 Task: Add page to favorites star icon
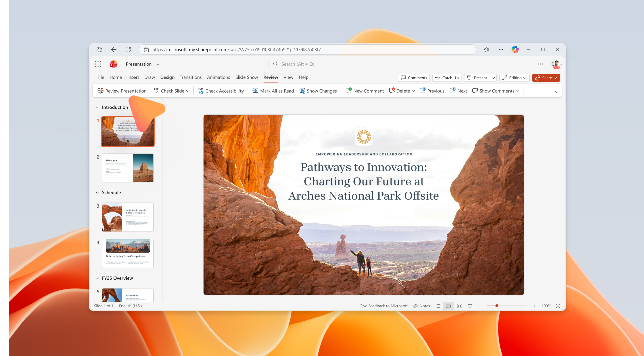point(486,50)
